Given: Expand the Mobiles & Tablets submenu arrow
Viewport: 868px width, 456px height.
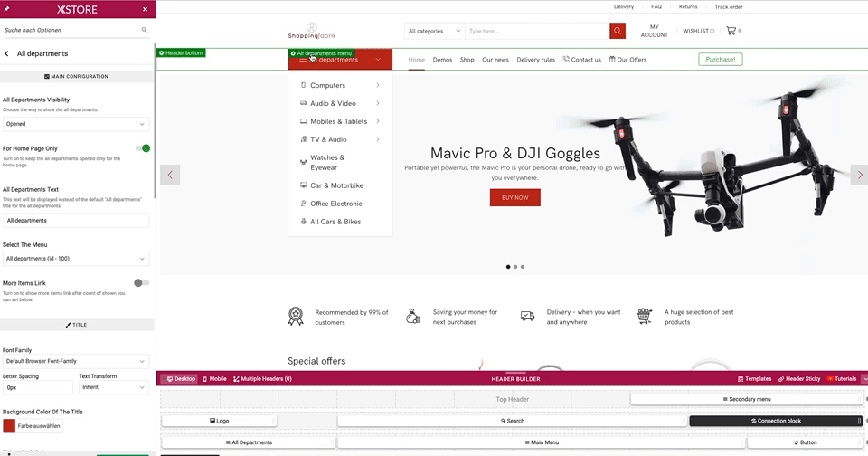Looking at the screenshot, I should tap(378, 121).
